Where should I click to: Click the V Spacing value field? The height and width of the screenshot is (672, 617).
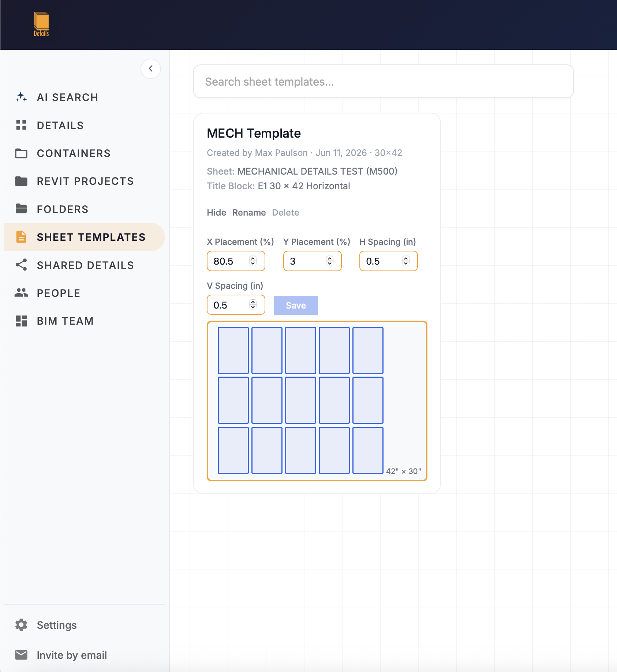point(236,305)
